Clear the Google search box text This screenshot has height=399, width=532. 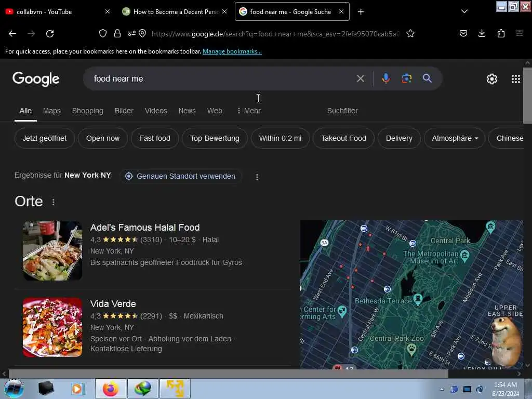tap(361, 79)
